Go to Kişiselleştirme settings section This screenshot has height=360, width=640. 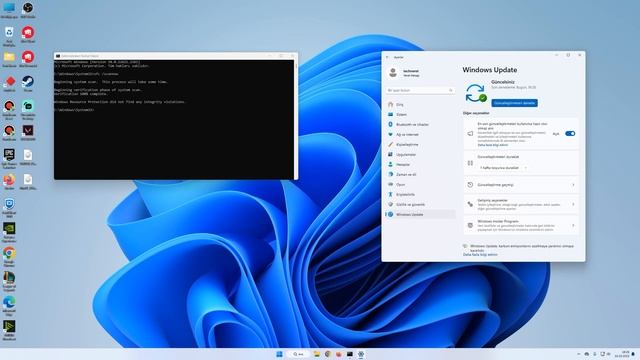coord(407,144)
